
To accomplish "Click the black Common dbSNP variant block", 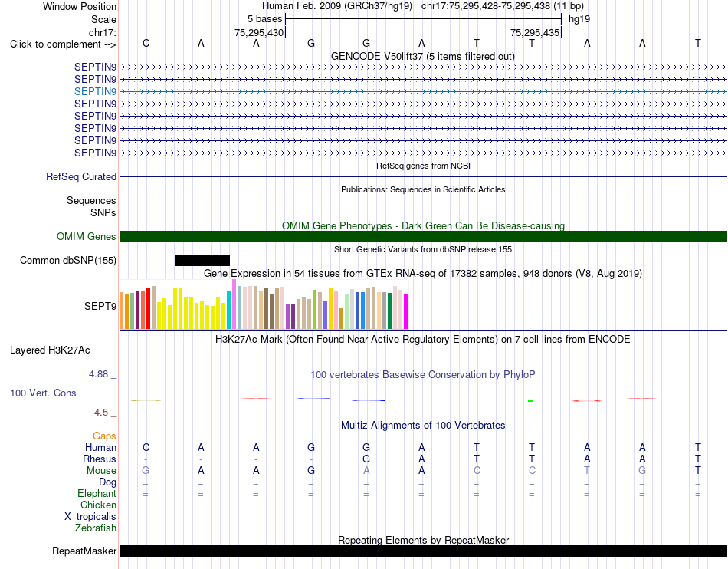I will click(x=202, y=260).
